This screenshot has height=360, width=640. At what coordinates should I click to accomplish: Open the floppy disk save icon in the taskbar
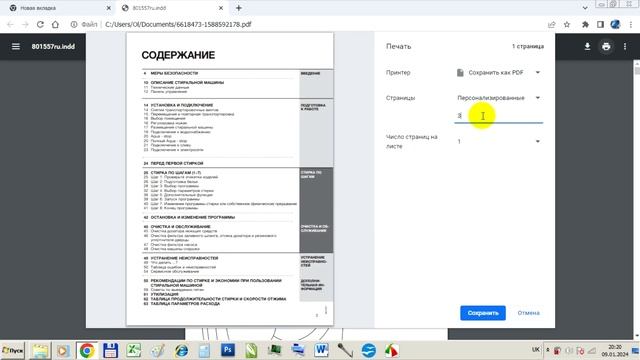tap(110, 350)
